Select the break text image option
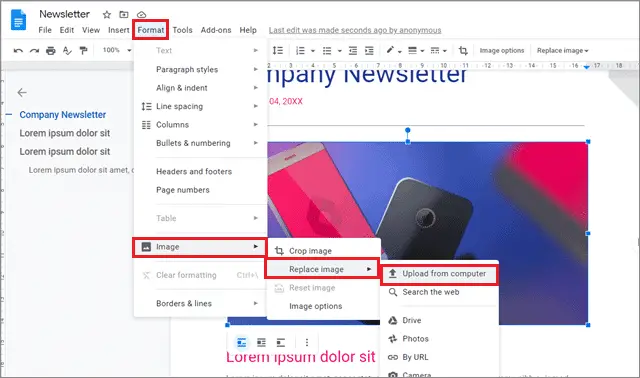640x378 pixels. coord(281,342)
